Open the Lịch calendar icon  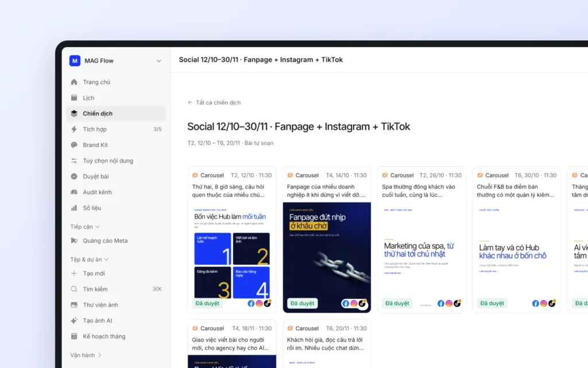[x=74, y=98]
